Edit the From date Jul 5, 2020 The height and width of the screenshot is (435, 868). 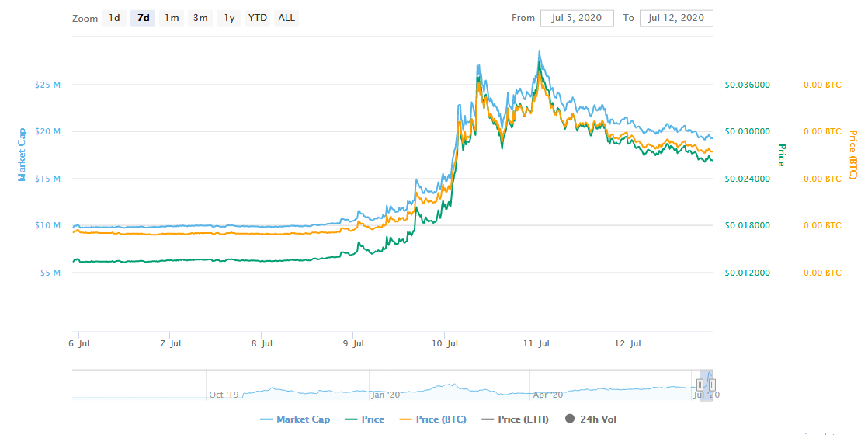tap(577, 18)
